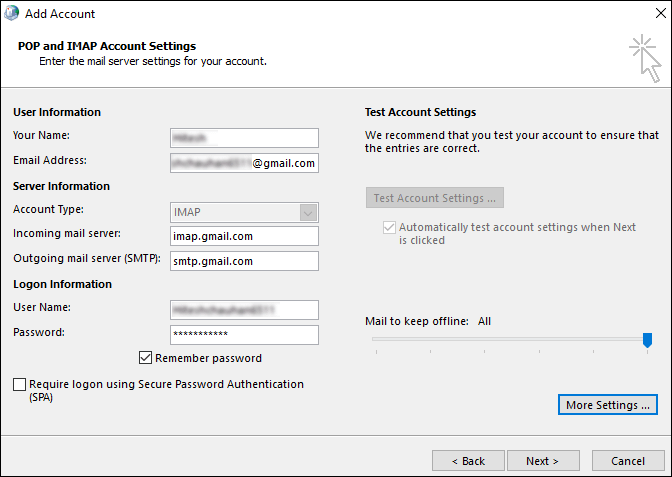The width and height of the screenshot is (672, 477).
Task: Close the Add Account dialog
Action: tap(661, 13)
